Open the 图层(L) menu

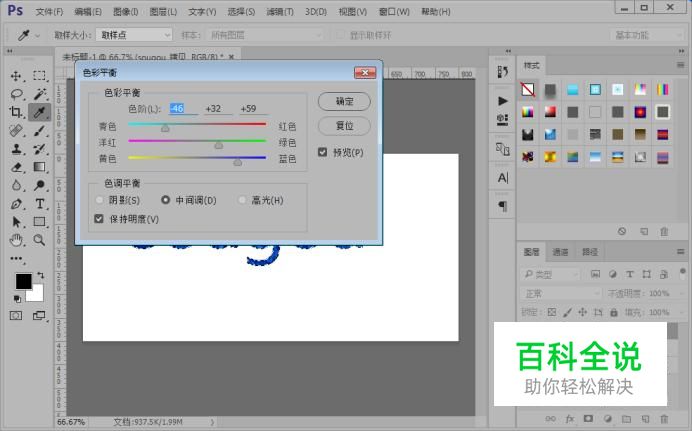click(163, 12)
